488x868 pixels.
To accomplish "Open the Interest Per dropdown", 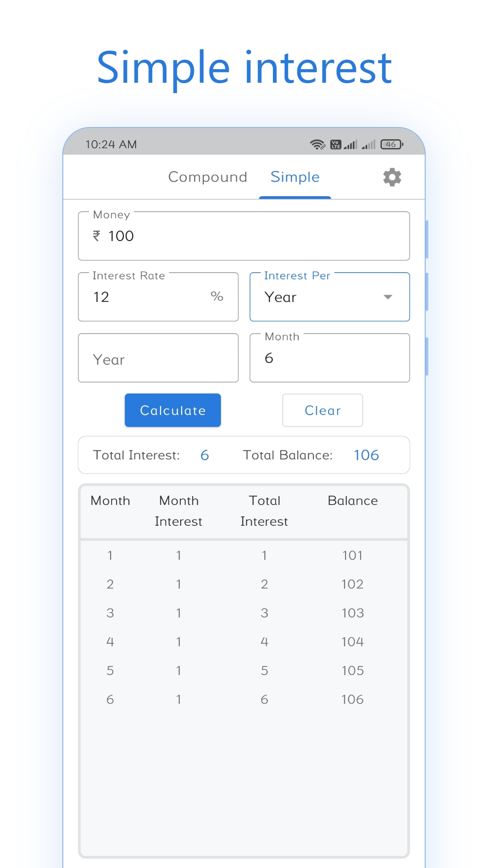I will [329, 297].
